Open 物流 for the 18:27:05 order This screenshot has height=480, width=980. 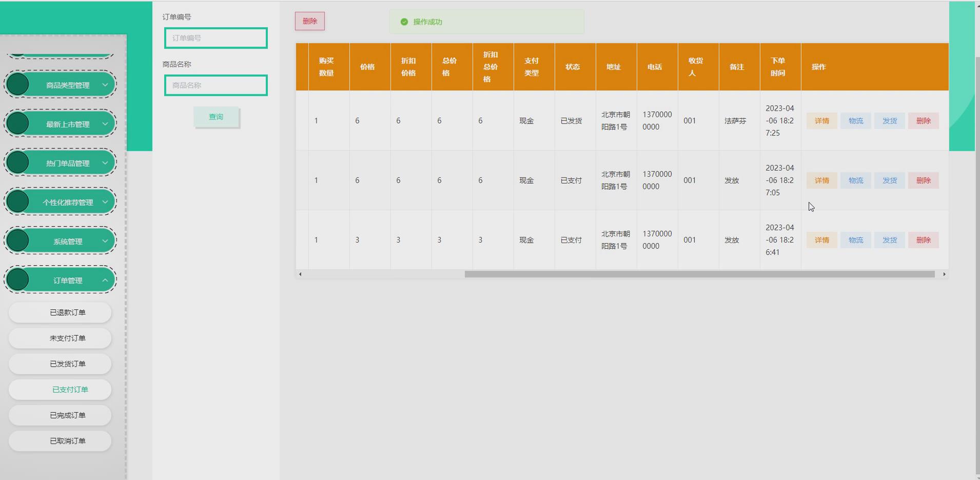(x=856, y=181)
